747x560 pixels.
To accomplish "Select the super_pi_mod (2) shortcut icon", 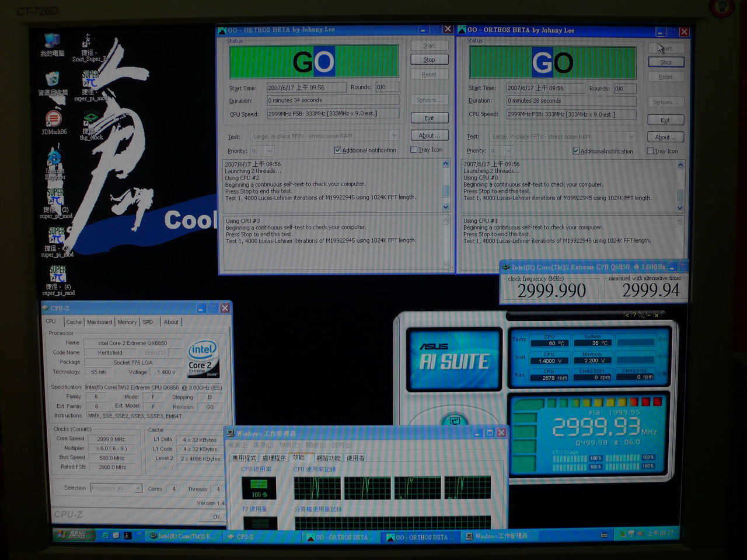I will point(55,203).
